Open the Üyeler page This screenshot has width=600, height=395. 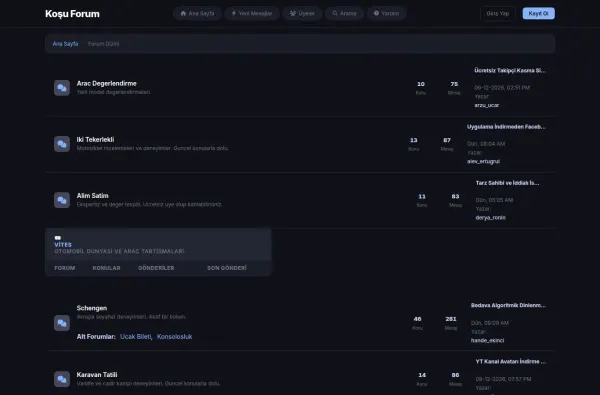[302, 13]
